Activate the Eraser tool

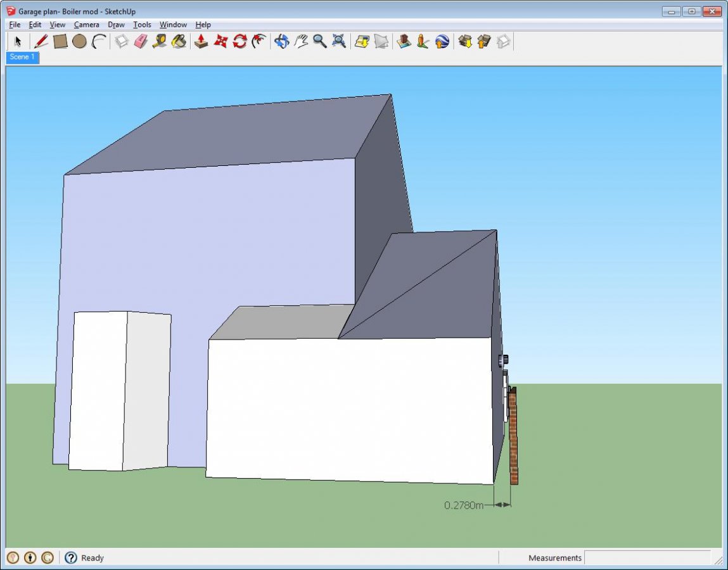141,42
